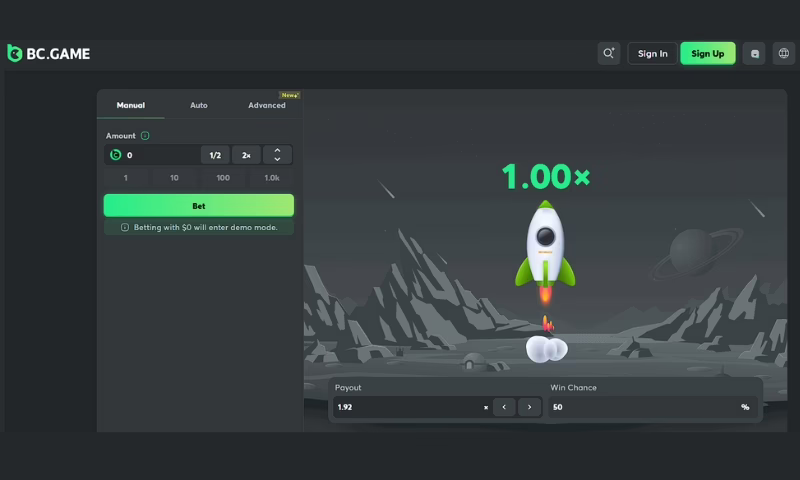Open the search icon in header
Image resolution: width=800 pixels, height=480 pixels.
coord(609,54)
